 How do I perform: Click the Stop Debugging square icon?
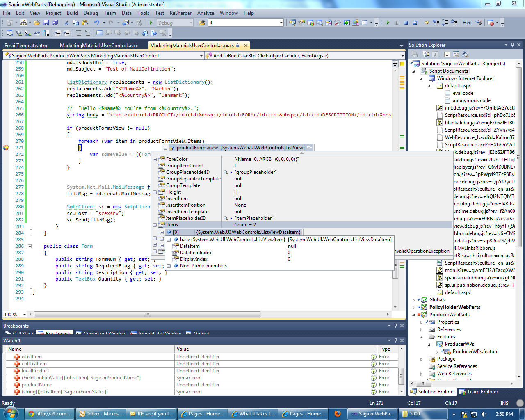click(x=406, y=23)
